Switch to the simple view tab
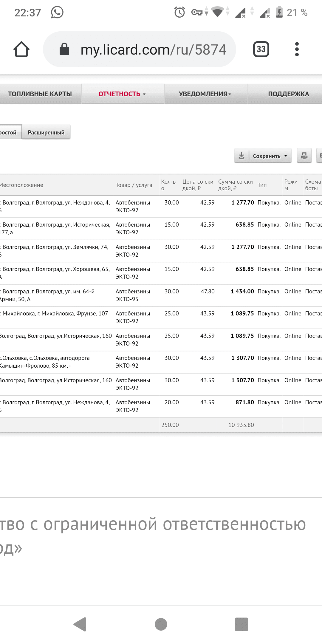The width and height of the screenshot is (322, 644). point(10,132)
